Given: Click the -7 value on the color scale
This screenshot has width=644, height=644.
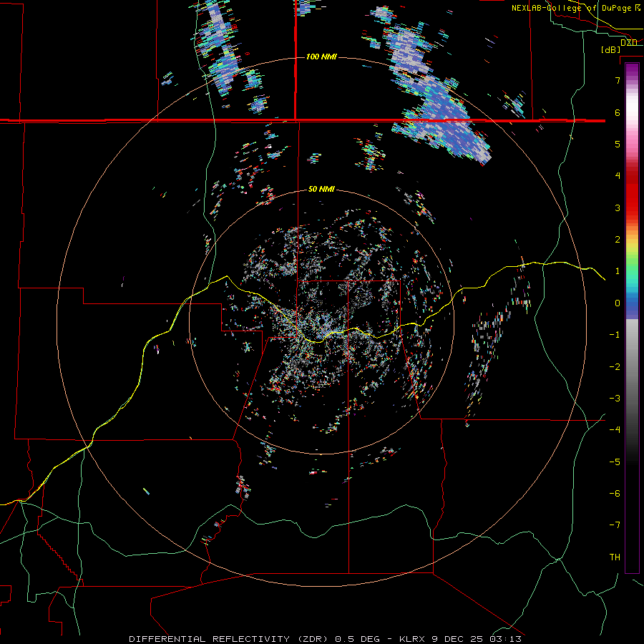Looking at the screenshot, I should [615, 525].
